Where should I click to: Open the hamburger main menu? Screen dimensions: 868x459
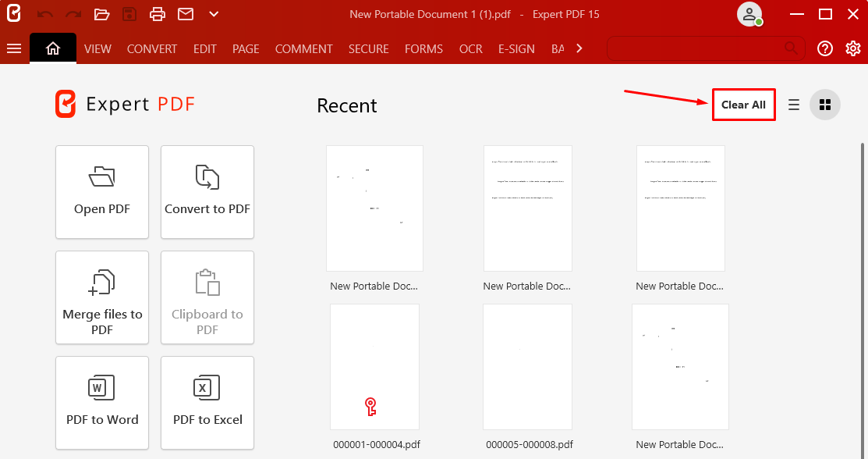click(x=14, y=48)
